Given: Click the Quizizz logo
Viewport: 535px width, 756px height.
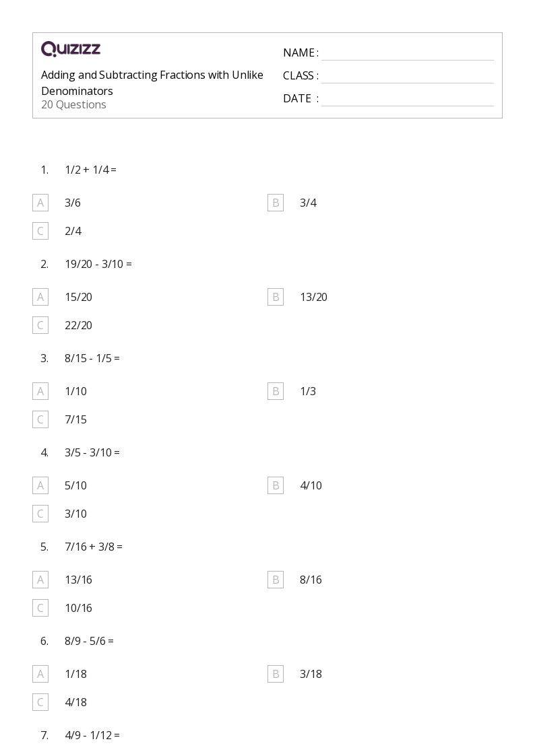Looking at the screenshot, I should (71, 48).
